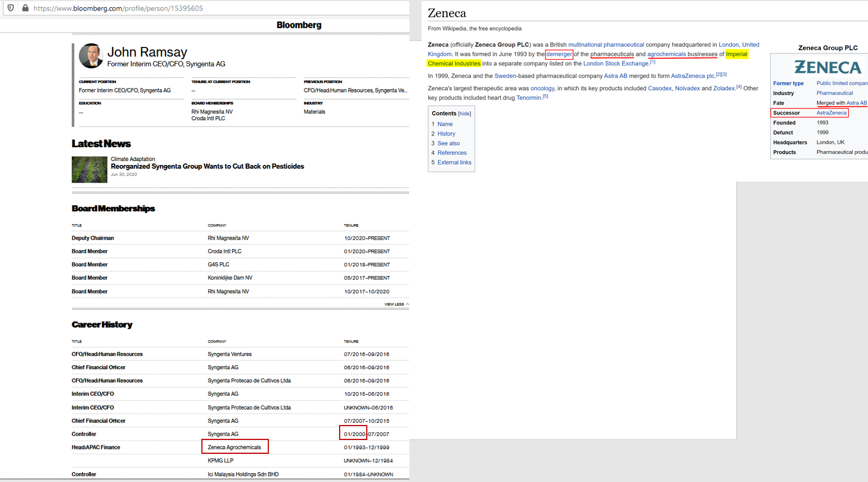Open the Zoladex drug link
Viewport: 868px width, 482px height.
tap(724, 89)
